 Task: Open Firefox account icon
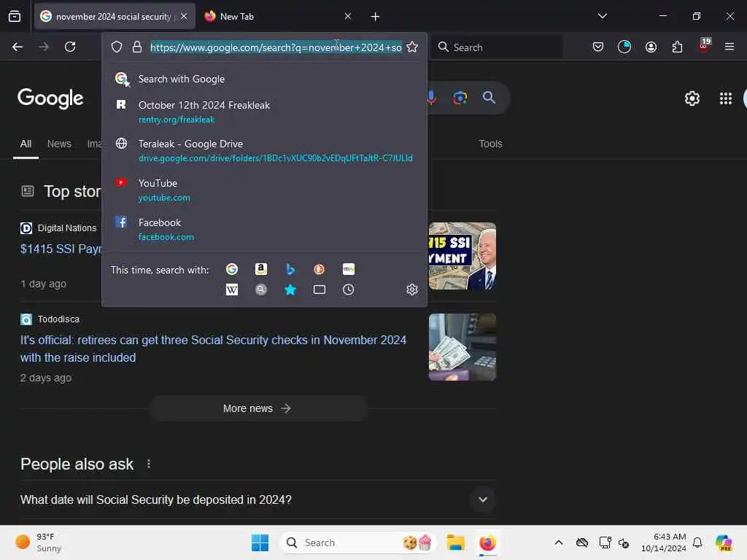(651, 47)
